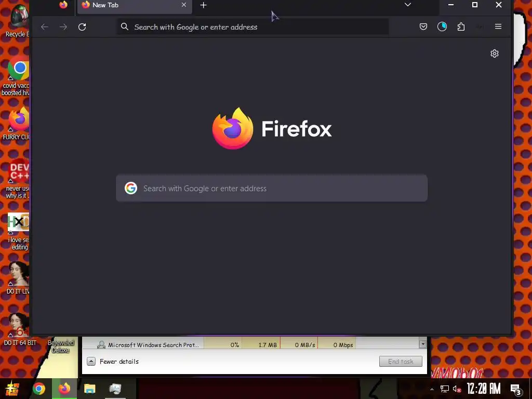Screen dimensions: 532x399
Task: Select the DO IT 64 BIT shortcut
Action: 19,329
